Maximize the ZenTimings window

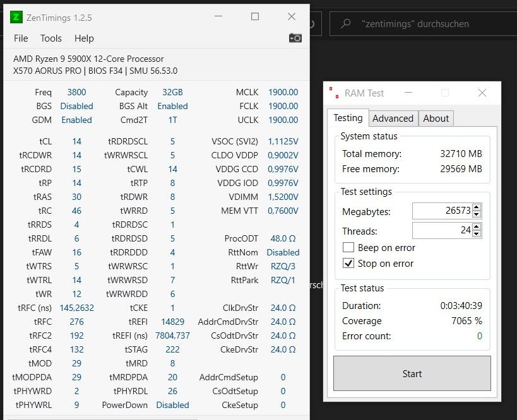[255, 16]
